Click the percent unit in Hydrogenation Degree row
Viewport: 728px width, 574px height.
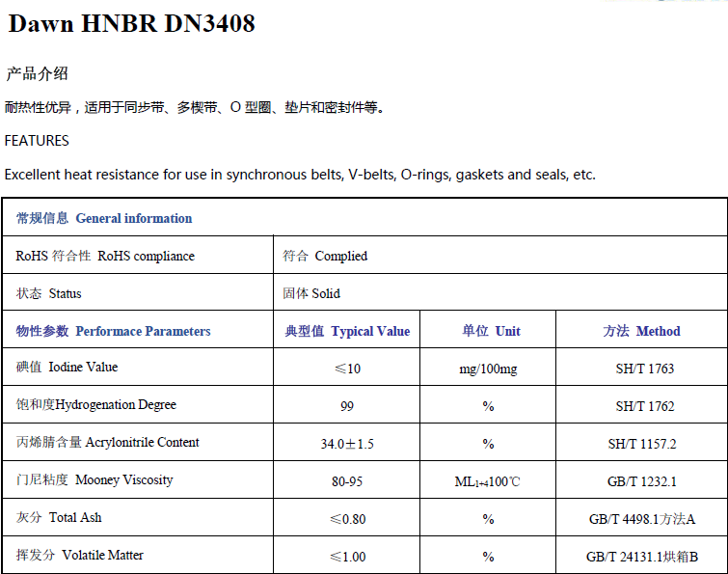[x=488, y=406]
